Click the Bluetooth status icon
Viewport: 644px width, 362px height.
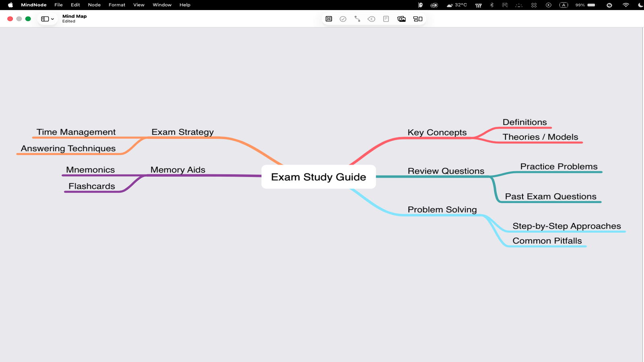491,5
